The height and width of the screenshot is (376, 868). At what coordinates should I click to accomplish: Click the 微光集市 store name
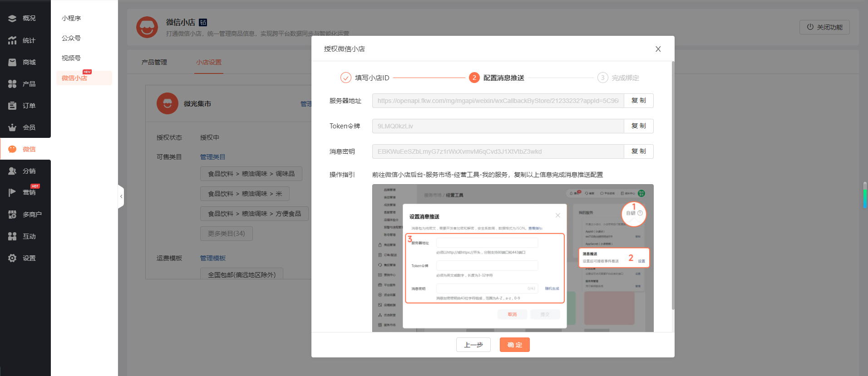point(197,104)
